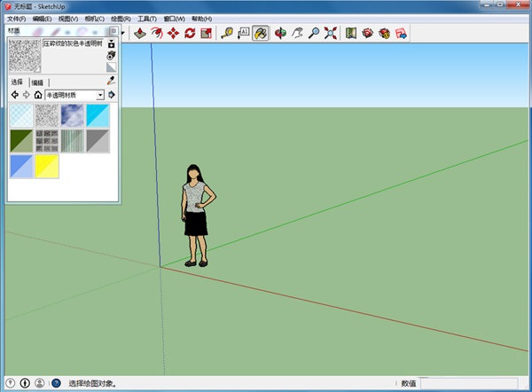Screen dimensions: 532x392
Task: Open the materials details flyout arrow
Action: 112,94
